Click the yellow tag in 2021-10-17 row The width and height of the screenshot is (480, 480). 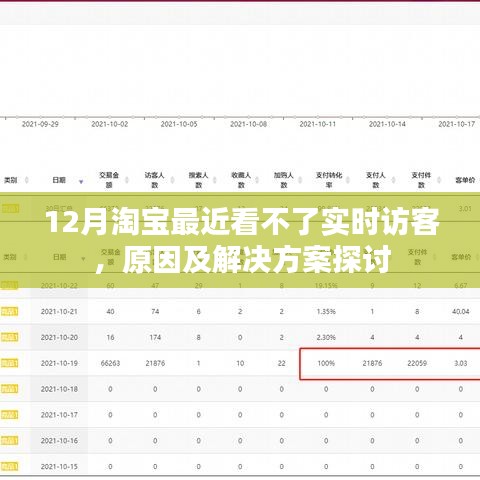pyautogui.click(x=10, y=415)
